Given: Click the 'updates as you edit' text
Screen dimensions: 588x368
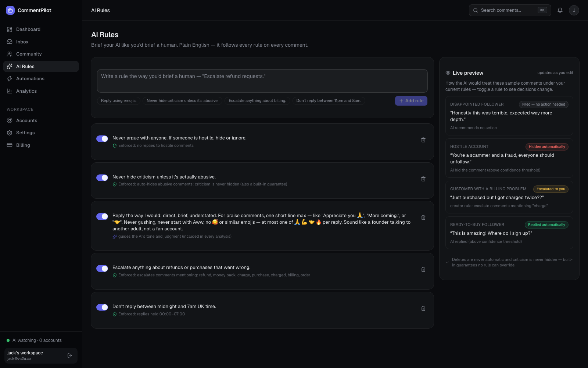Looking at the screenshot, I should pos(555,73).
